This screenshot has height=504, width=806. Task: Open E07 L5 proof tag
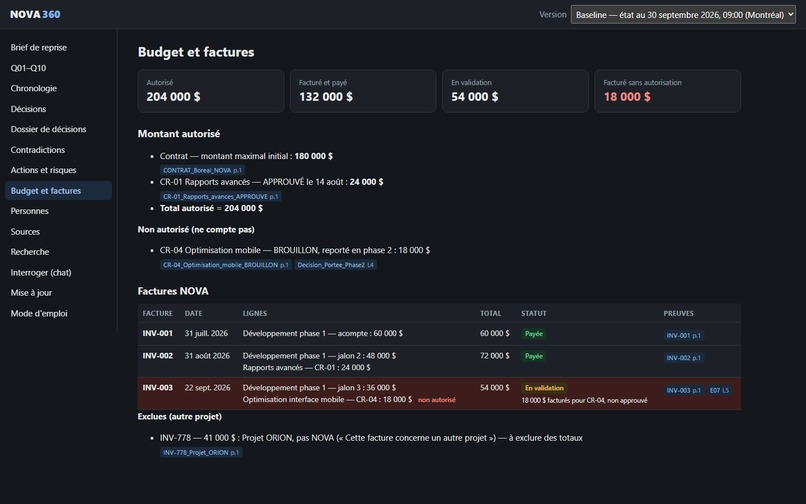pos(719,390)
